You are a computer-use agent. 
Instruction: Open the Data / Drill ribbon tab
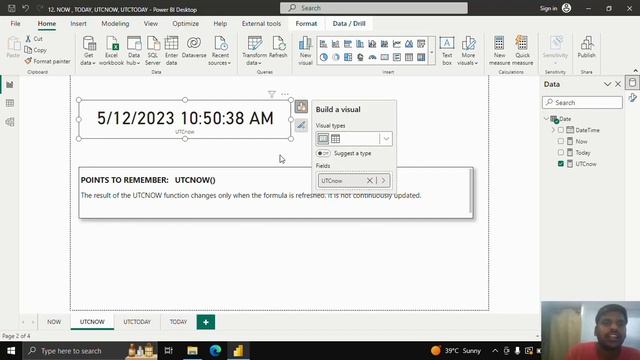point(349,24)
